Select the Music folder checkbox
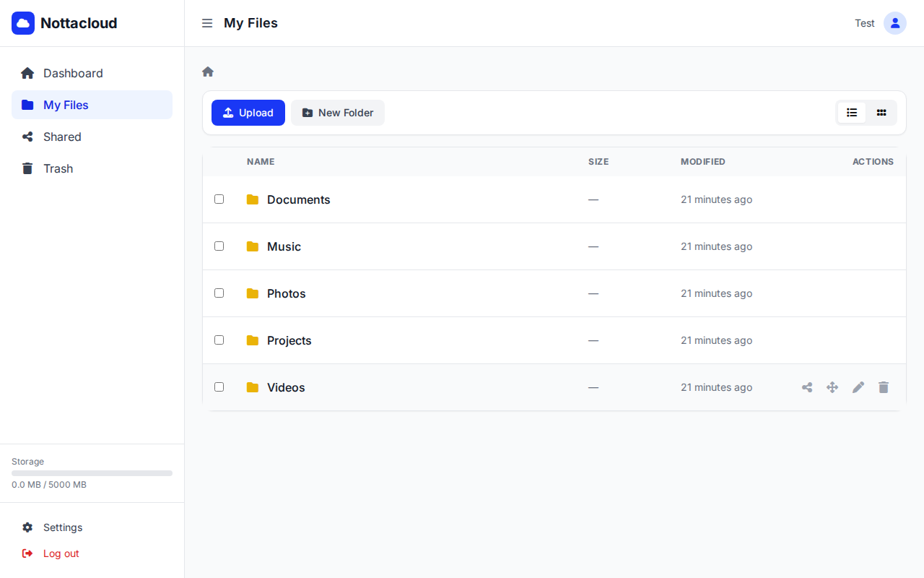 point(219,246)
